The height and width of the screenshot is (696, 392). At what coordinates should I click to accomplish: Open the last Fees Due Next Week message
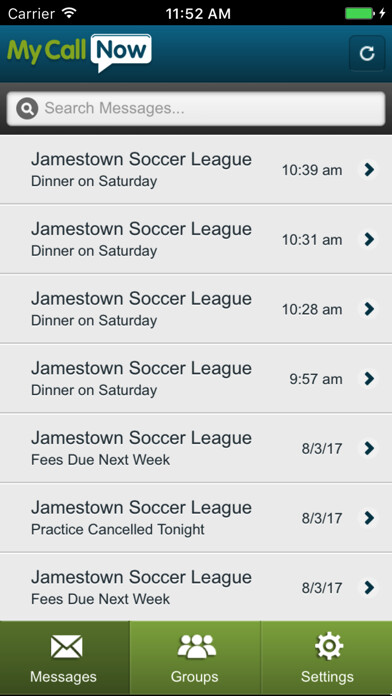point(196,587)
